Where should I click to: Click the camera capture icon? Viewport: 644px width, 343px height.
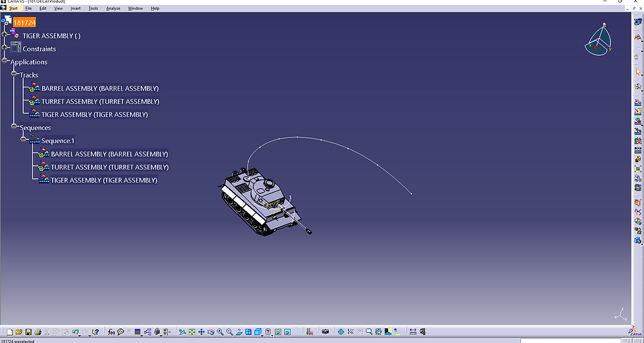pos(325,332)
